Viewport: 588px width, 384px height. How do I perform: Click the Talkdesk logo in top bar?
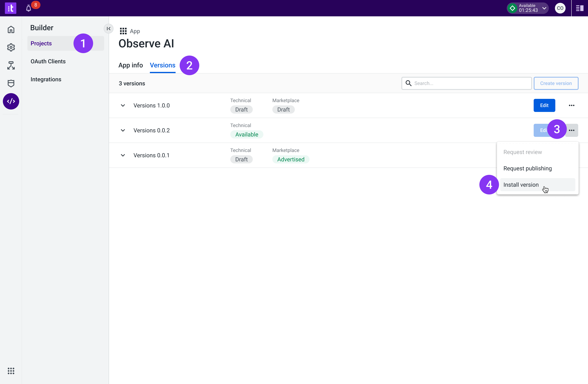point(11,8)
